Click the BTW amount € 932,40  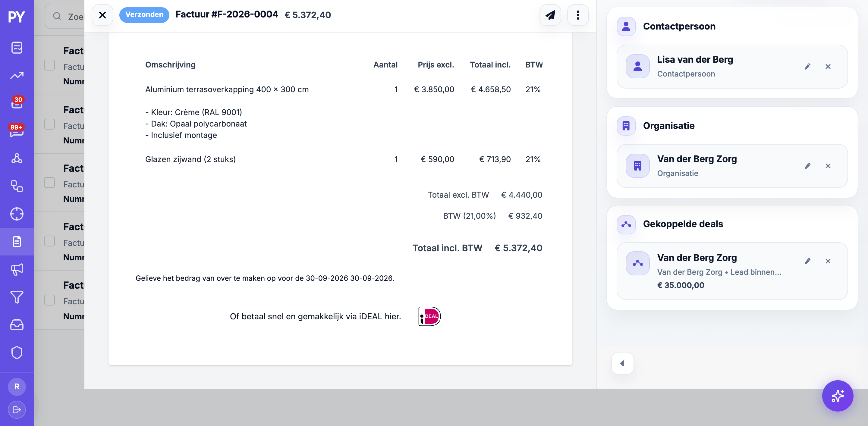point(525,216)
